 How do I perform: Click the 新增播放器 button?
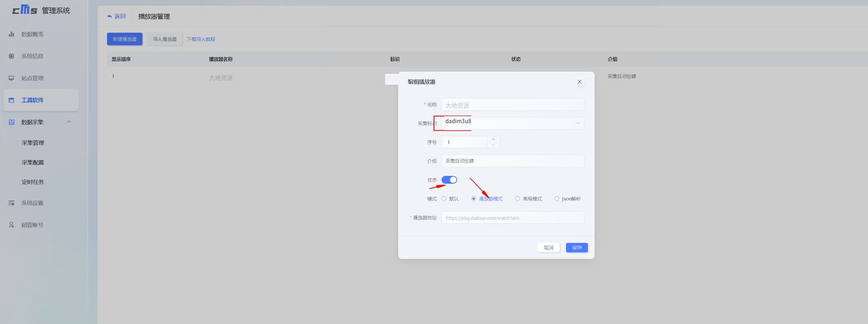tap(125, 39)
